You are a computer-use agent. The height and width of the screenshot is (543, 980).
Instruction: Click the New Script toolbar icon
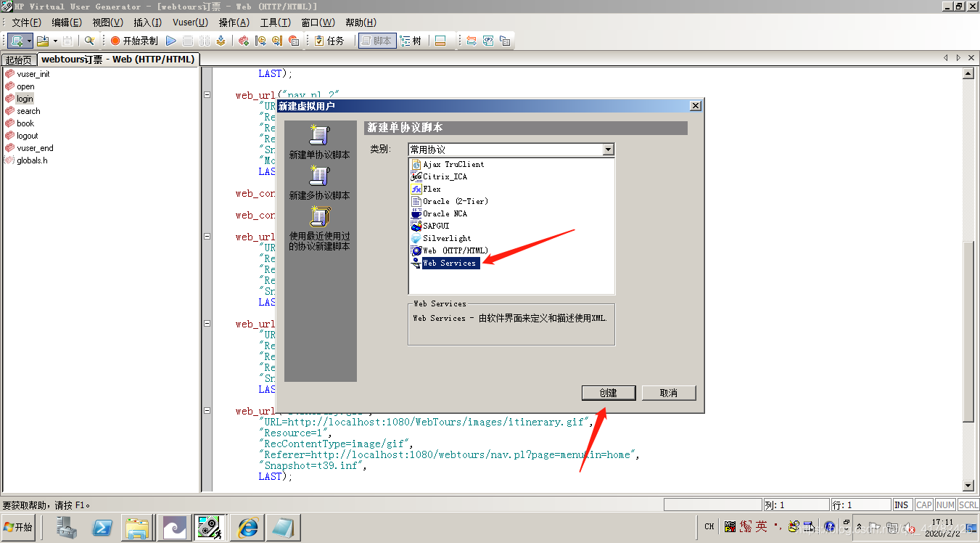(x=16, y=41)
